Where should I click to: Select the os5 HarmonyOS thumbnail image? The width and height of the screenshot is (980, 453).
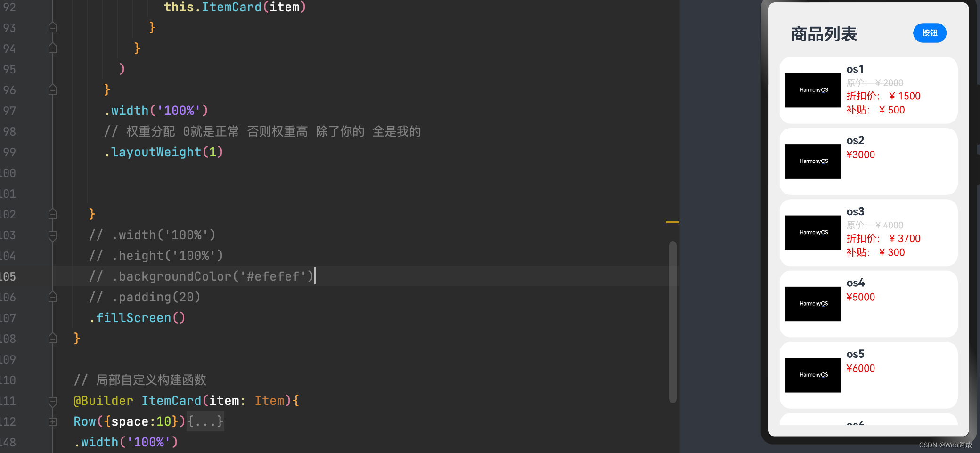pos(813,375)
